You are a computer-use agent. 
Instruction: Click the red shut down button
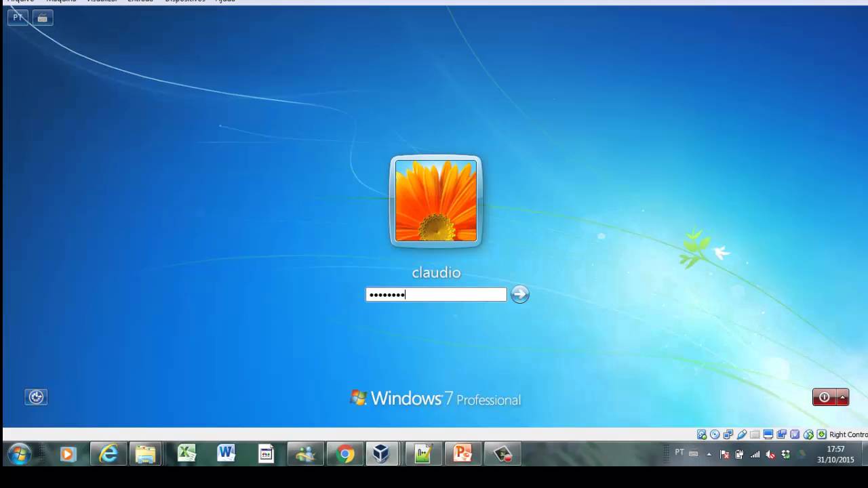[824, 397]
